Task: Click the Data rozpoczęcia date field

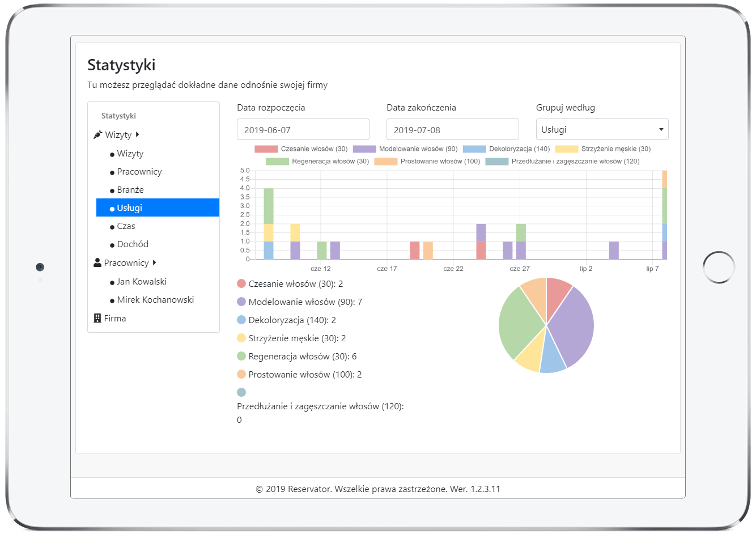Action: click(x=303, y=130)
